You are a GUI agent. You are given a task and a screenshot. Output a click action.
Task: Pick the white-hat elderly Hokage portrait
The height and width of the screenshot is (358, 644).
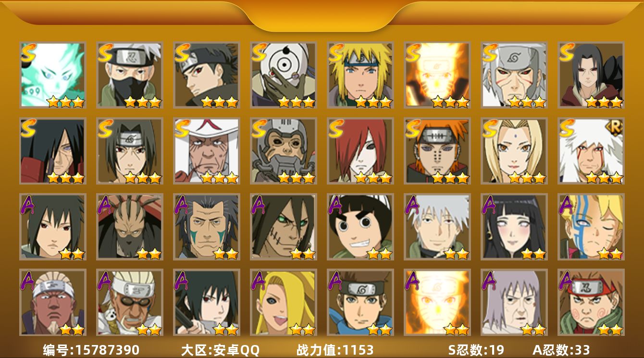tap(207, 151)
